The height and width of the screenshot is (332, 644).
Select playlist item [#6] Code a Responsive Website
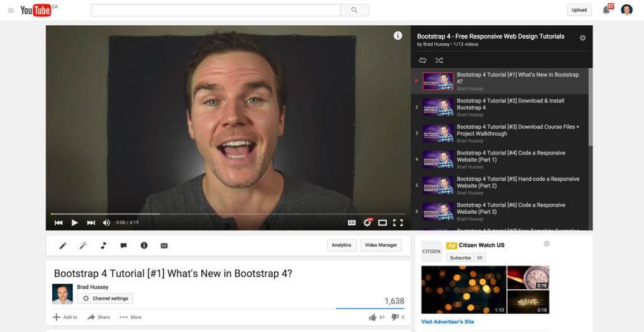pyautogui.click(x=499, y=212)
